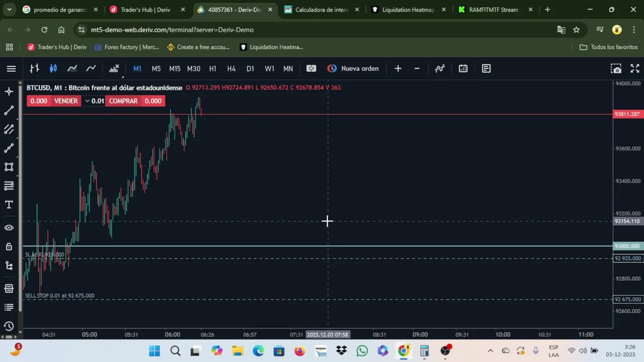Select the crosshair cursor tool
Screen dimensions: 644x362
(x=9, y=92)
